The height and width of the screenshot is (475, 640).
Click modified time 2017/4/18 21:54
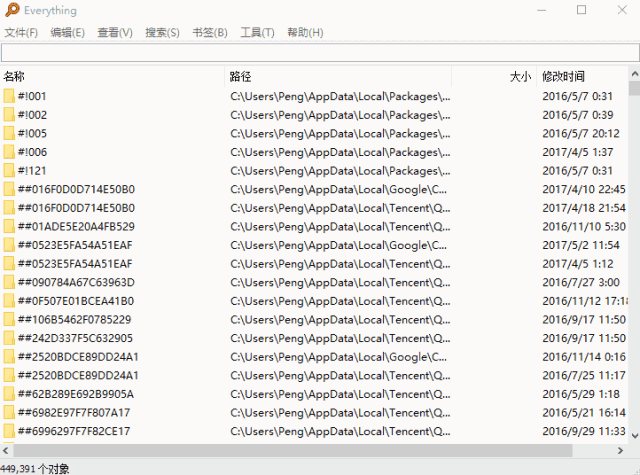584,208
